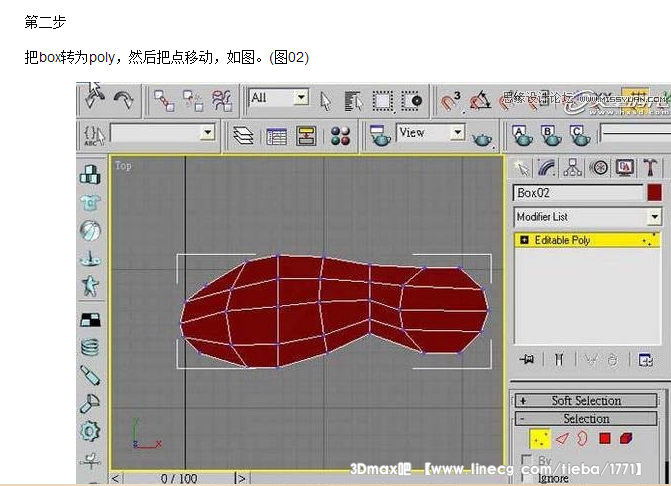The width and height of the screenshot is (671, 486).
Task: Activate the Unlink Selection tool
Action: tap(193, 101)
